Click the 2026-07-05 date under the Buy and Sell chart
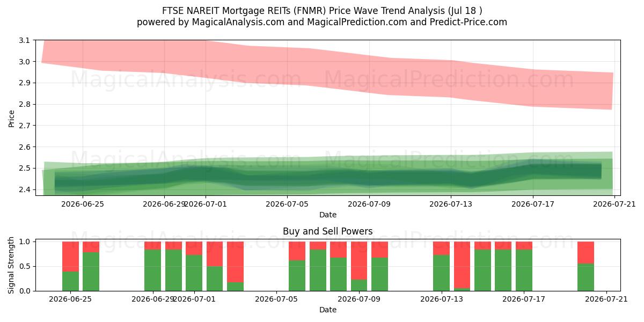 (x=276, y=299)
